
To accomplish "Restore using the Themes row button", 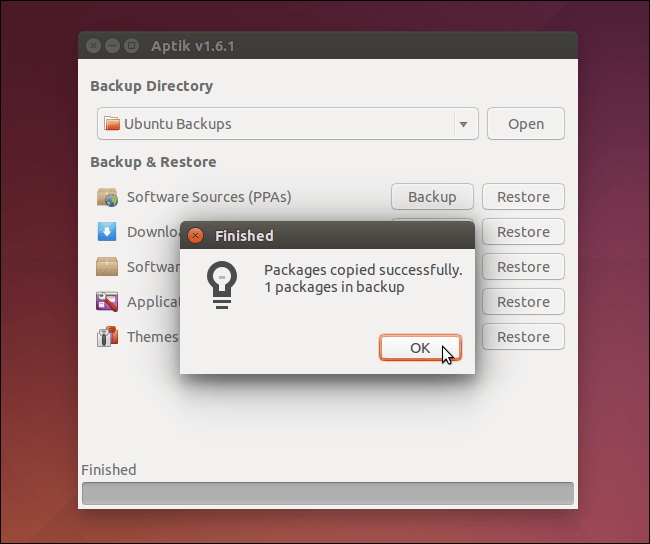I will (x=523, y=337).
